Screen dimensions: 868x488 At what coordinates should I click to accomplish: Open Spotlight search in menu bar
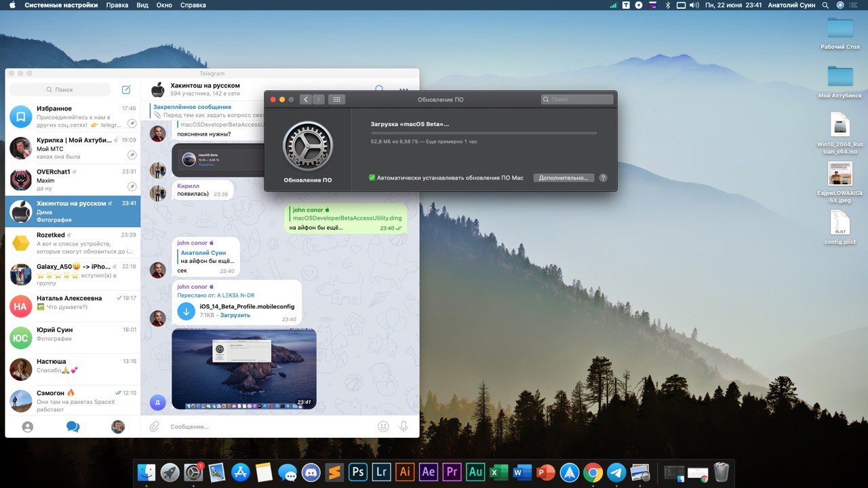click(x=825, y=5)
